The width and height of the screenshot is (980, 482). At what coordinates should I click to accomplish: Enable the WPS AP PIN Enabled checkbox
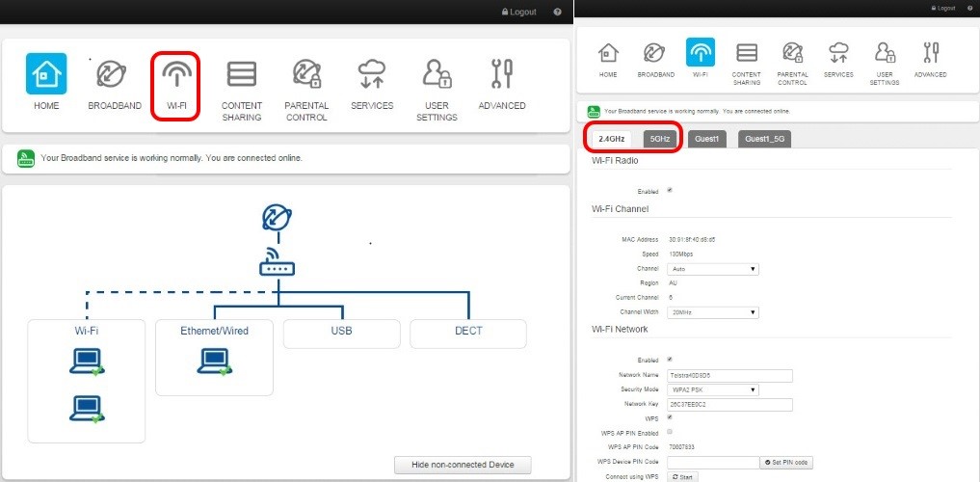[670, 433]
